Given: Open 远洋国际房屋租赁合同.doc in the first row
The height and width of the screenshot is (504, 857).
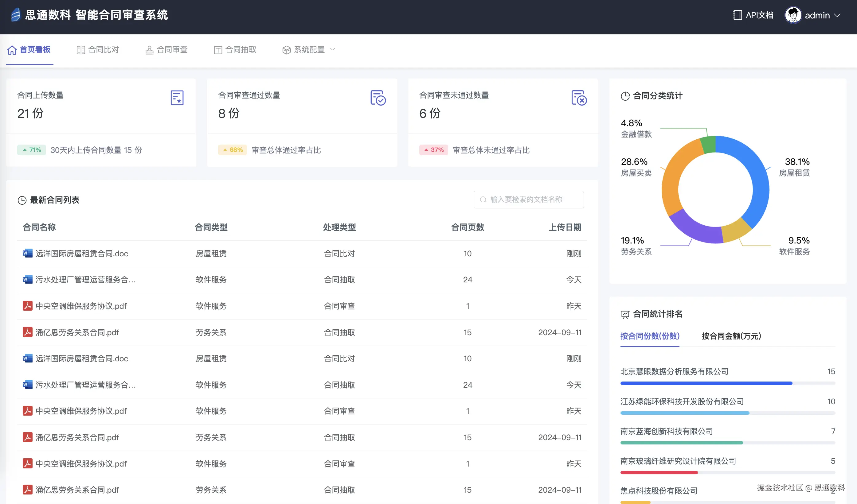Looking at the screenshot, I should click(x=82, y=254).
